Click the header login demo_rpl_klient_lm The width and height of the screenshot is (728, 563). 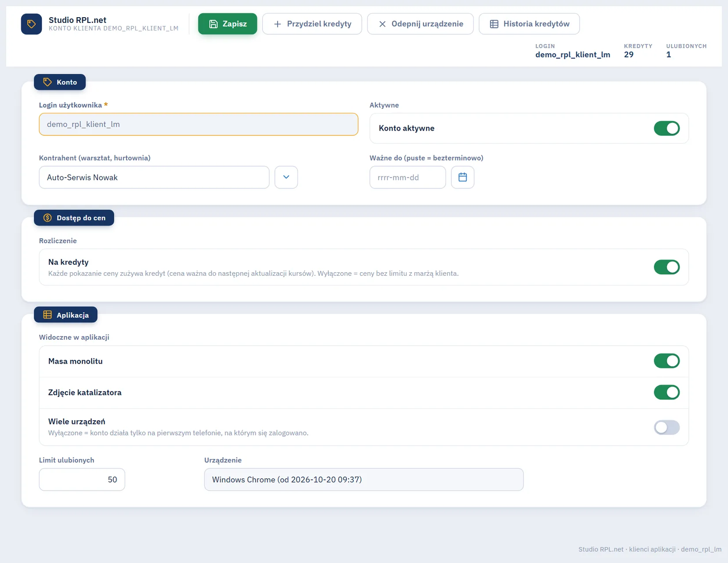(573, 55)
